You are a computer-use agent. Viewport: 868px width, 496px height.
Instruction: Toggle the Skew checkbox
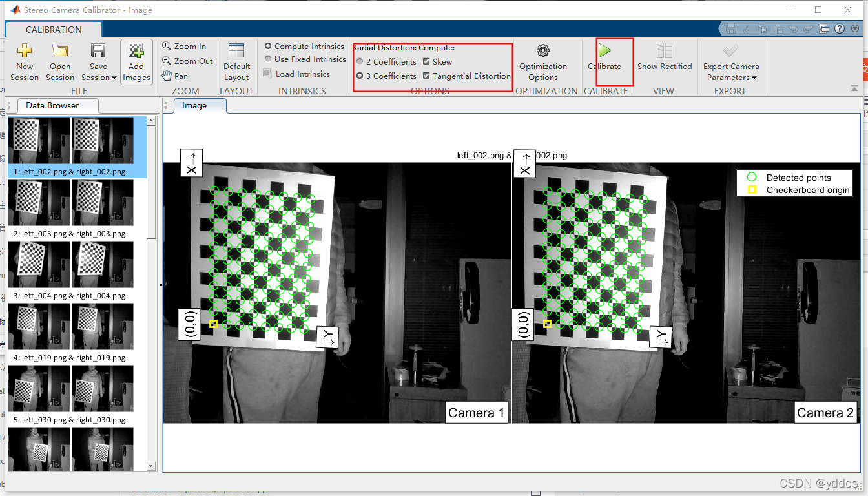pyautogui.click(x=437, y=62)
